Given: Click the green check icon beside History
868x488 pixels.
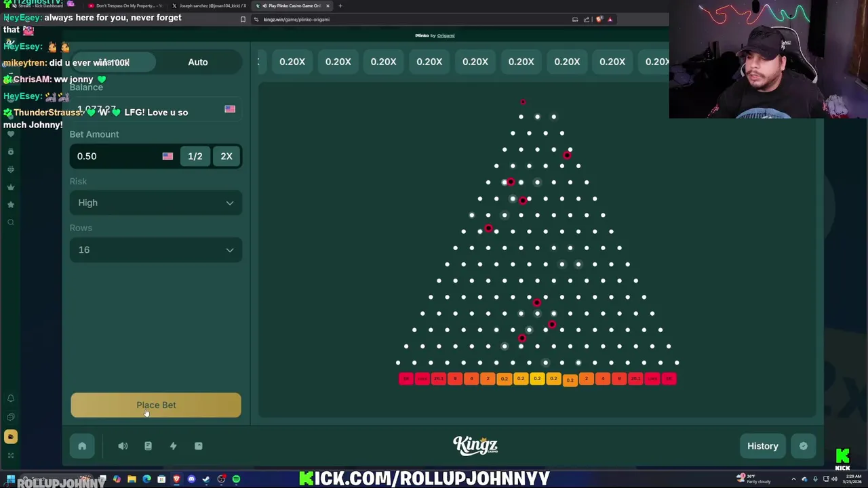Looking at the screenshot, I should [804, 446].
